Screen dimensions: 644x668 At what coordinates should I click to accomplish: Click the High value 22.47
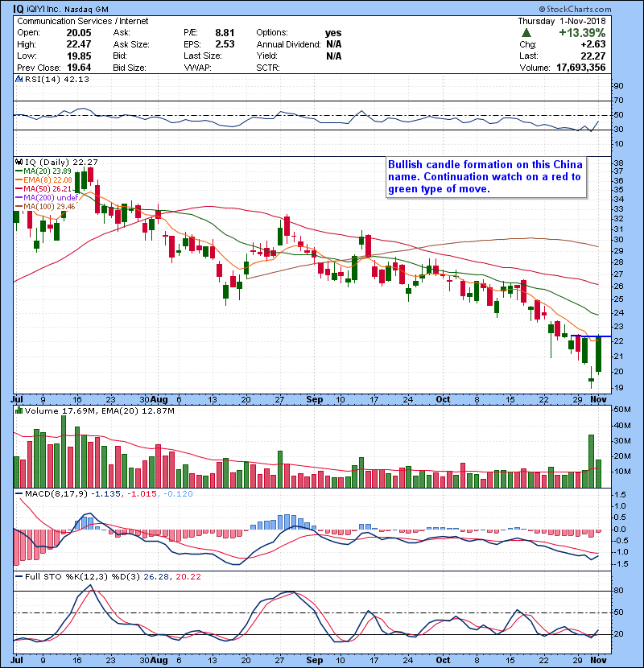(x=79, y=44)
